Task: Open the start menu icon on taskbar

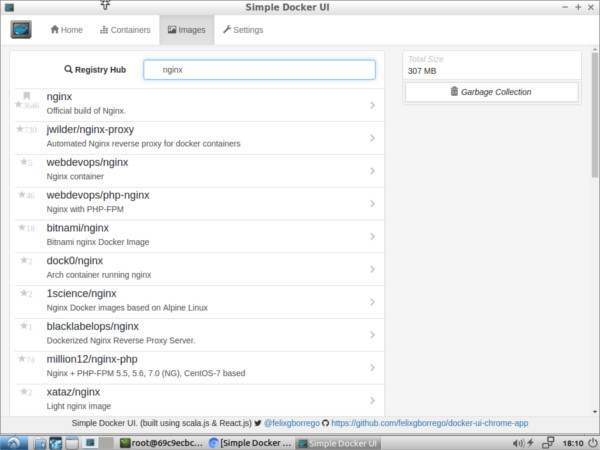Action: [14, 443]
